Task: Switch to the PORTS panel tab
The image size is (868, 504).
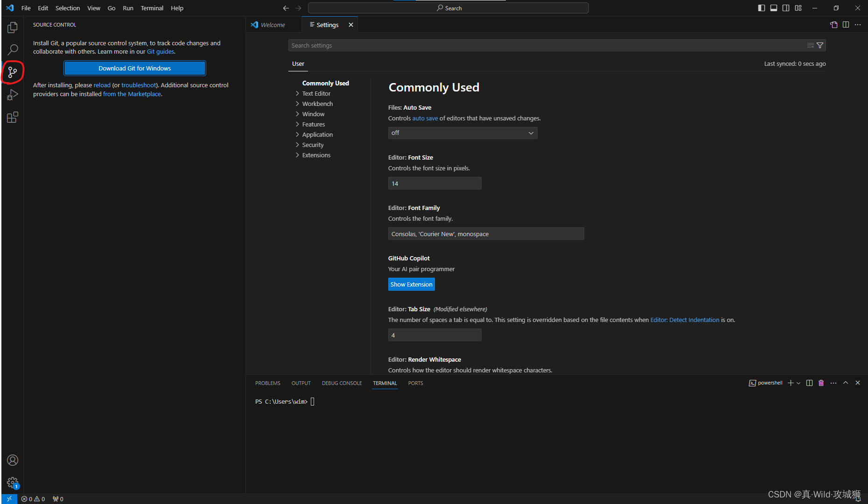Action: [x=415, y=383]
